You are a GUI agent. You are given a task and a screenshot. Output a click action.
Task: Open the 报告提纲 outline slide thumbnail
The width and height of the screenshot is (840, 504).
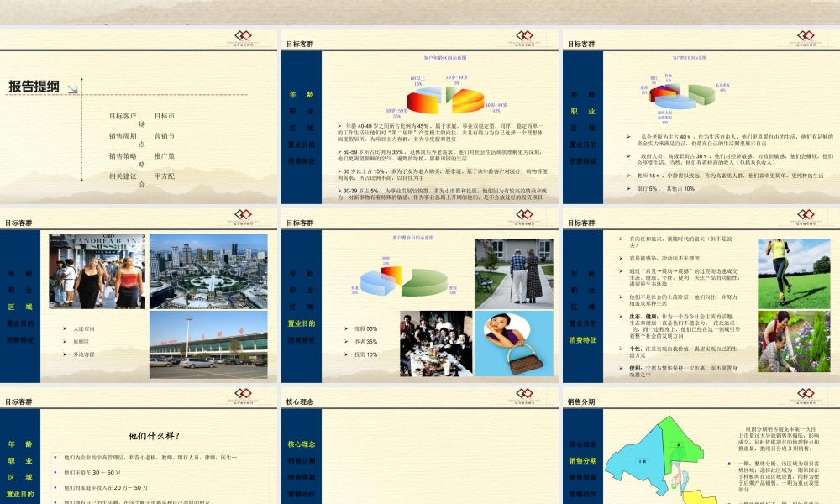[x=139, y=118]
